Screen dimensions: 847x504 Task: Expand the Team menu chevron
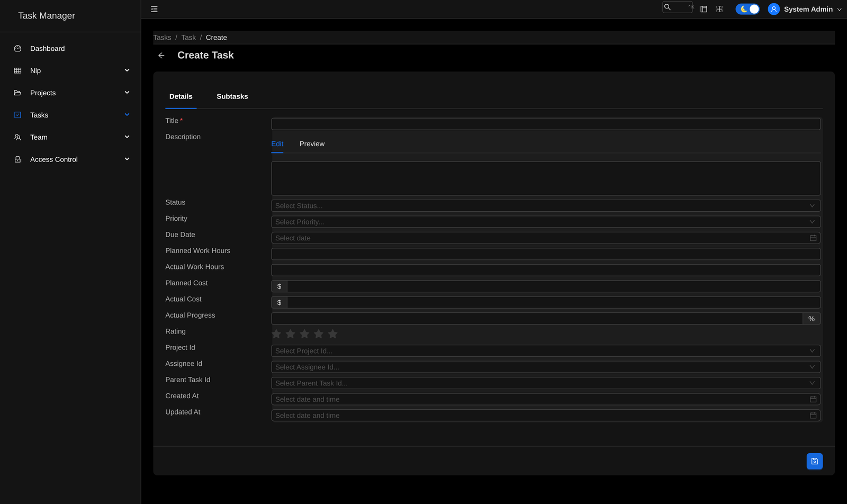click(127, 137)
